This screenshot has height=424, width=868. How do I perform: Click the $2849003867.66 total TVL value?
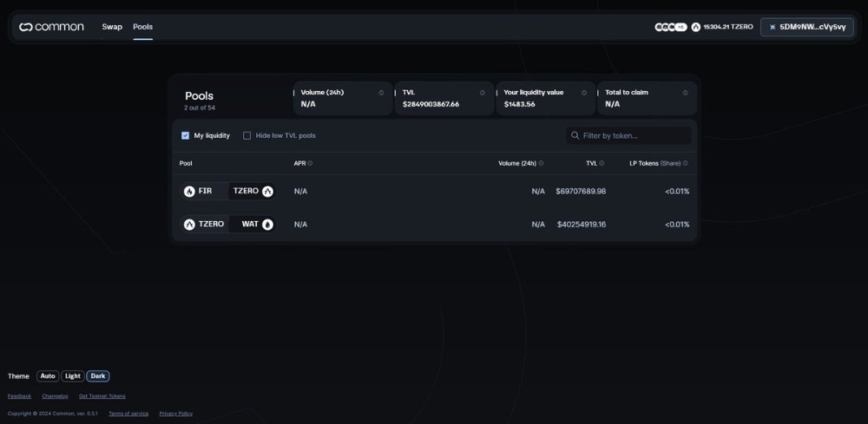tap(431, 104)
